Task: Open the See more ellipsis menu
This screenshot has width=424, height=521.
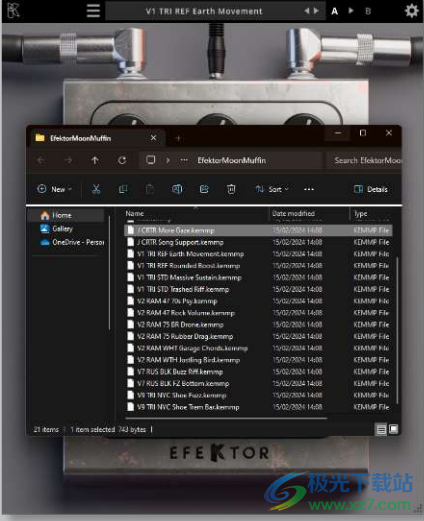Action: 309,189
